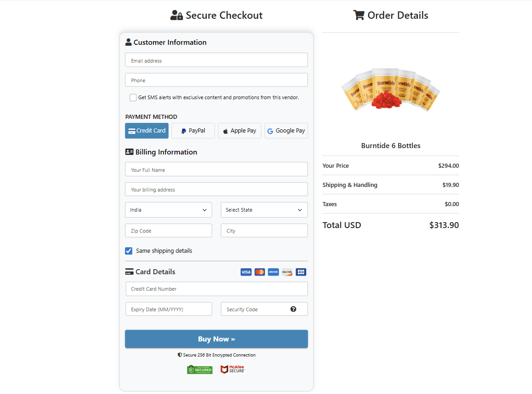The image size is (532, 394).
Task: Open the Select State dropdown
Action: click(264, 210)
